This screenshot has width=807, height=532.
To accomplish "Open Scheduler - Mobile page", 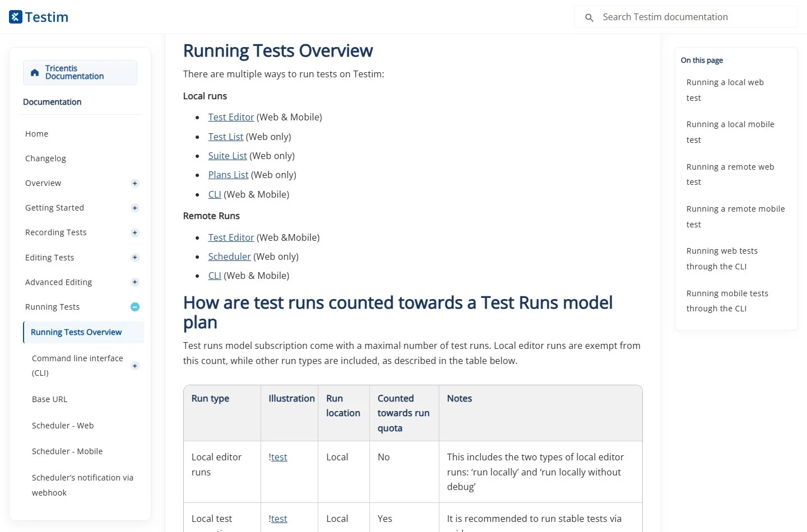I will tap(67, 451).
